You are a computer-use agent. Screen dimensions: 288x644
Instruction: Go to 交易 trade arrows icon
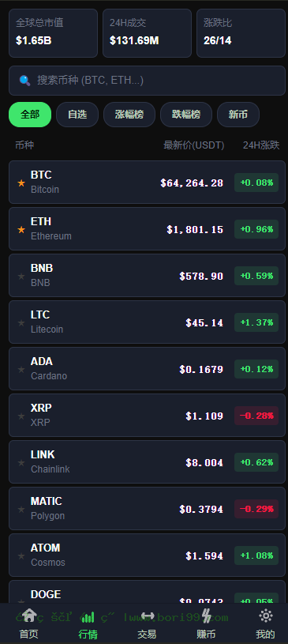(x=147, y=616)
